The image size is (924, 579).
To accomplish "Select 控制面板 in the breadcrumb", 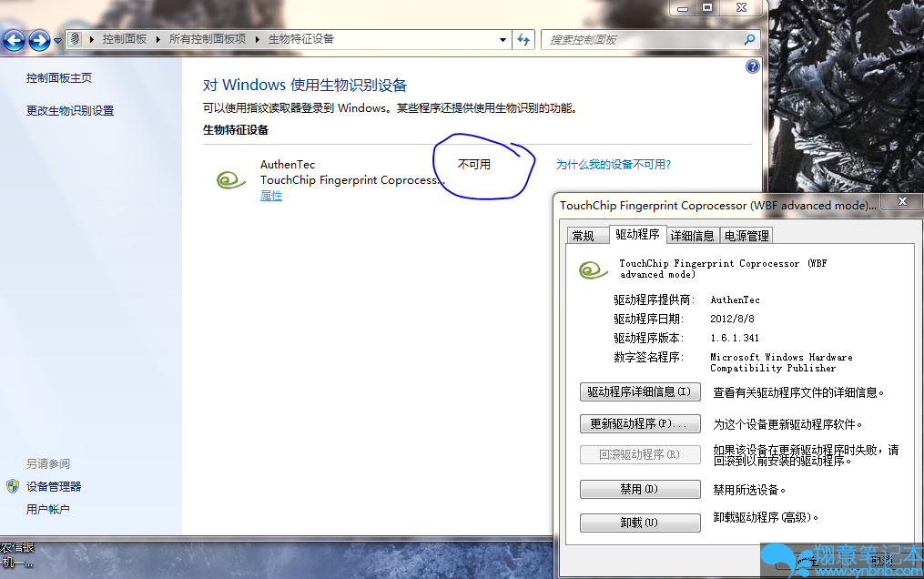I will click(x=125, y=39).
